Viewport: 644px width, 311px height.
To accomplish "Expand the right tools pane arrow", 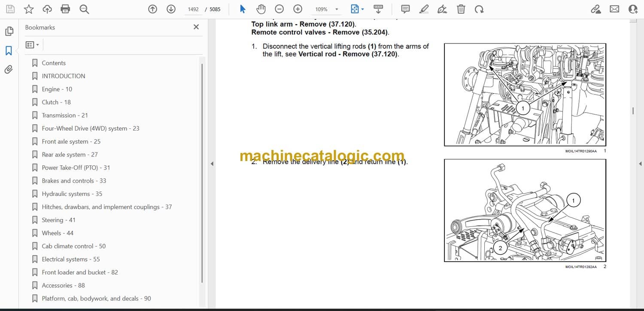I will tap(640, 164).
